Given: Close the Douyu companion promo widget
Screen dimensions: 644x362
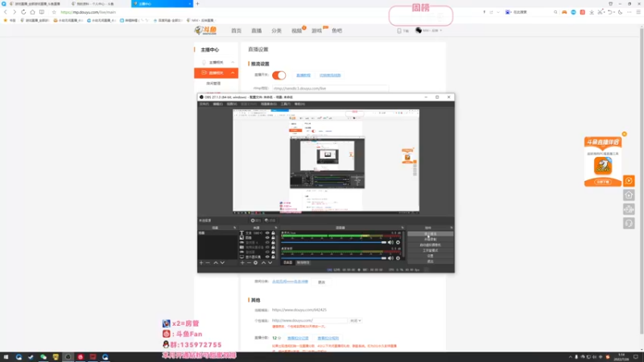Looking at the screenshot, I should (625, 134).
